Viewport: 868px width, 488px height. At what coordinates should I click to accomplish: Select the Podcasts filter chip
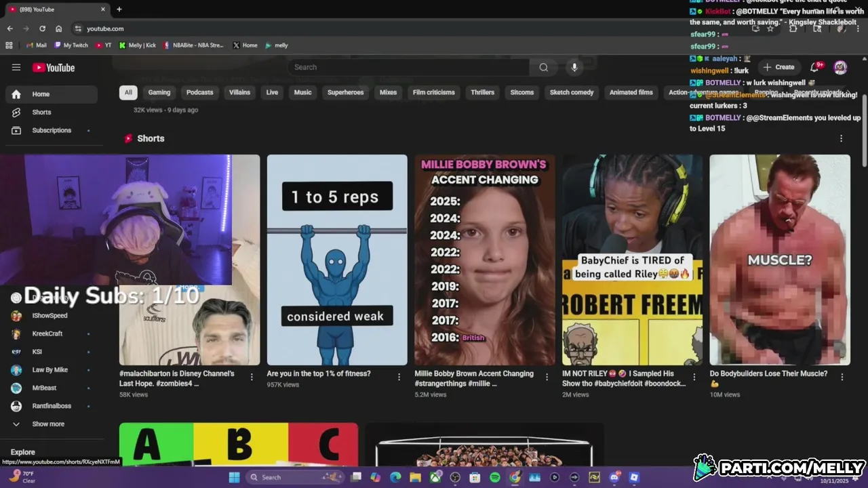[199, 92]
